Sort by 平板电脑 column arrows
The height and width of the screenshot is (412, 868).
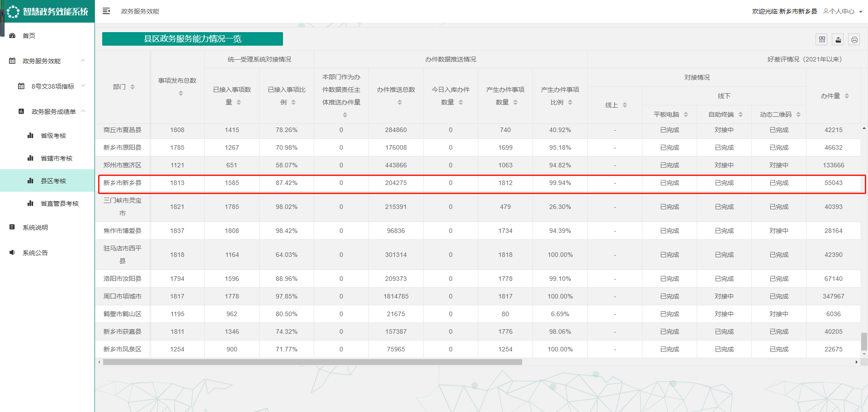pos(686,114)
